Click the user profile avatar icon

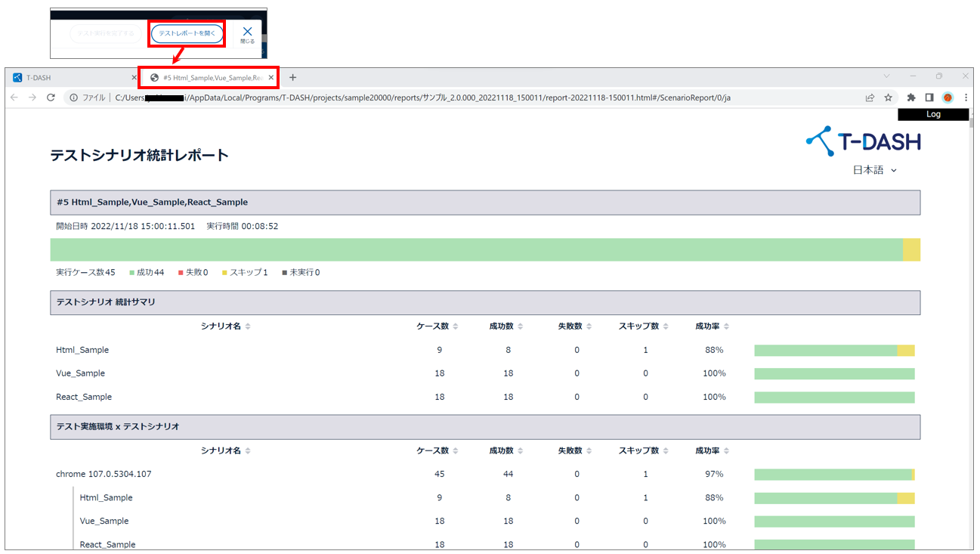click(x=948, y=97)
